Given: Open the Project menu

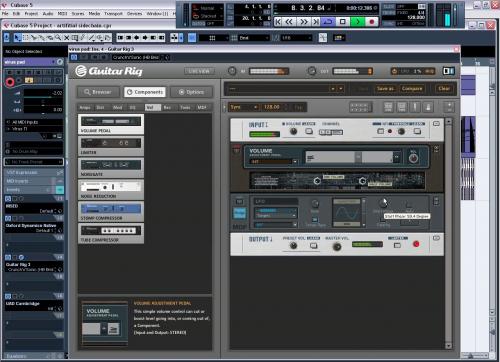Looking at the screenshot, I should pyautogui.click(x=31, y=14).
